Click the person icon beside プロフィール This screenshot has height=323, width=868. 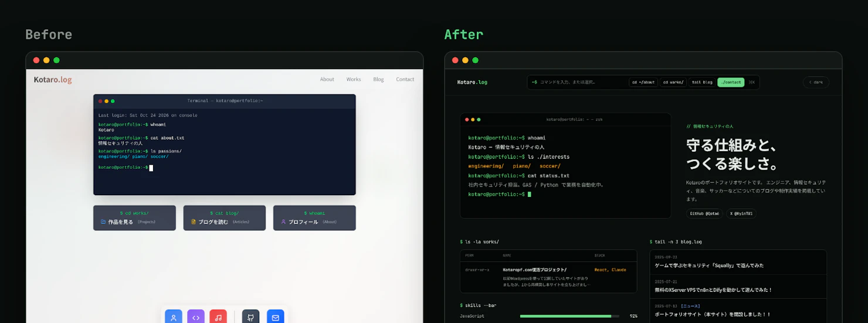[x=283, y=222]
